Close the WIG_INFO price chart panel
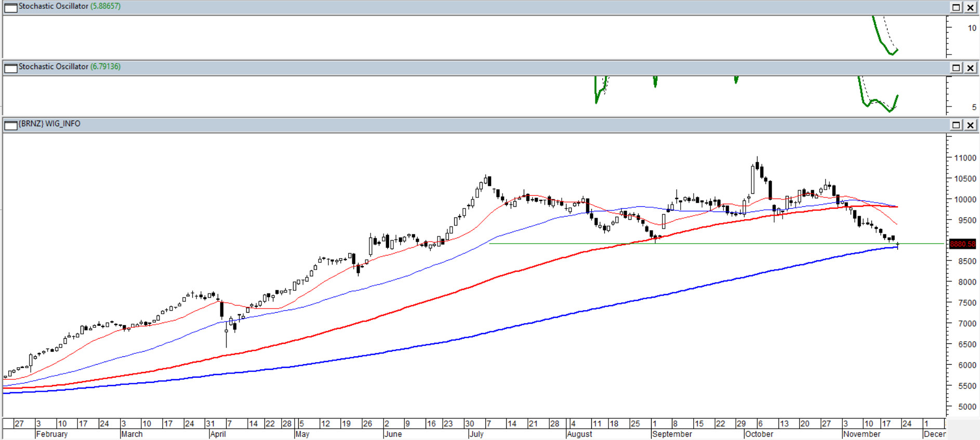980x440 pixels. (x=970, y=125)
